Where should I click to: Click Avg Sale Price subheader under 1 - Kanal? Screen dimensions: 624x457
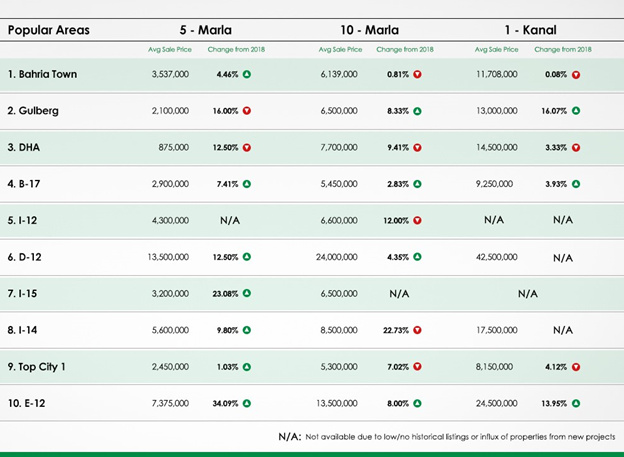pyautogui.click(x=496, y=49)
